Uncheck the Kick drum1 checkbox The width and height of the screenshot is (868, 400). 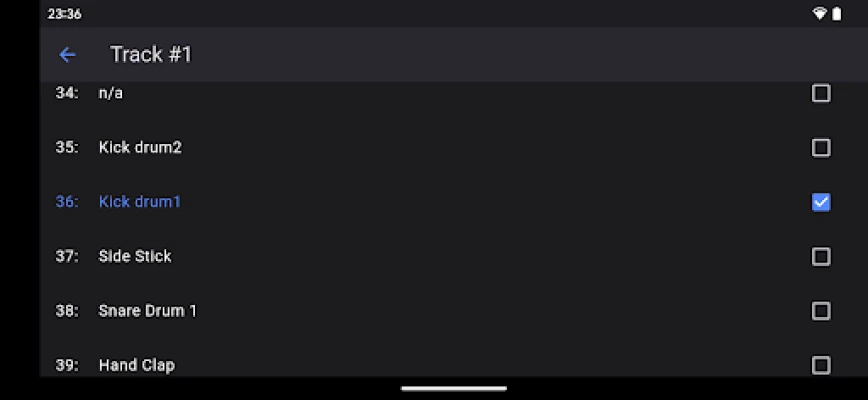coord(820,202)
